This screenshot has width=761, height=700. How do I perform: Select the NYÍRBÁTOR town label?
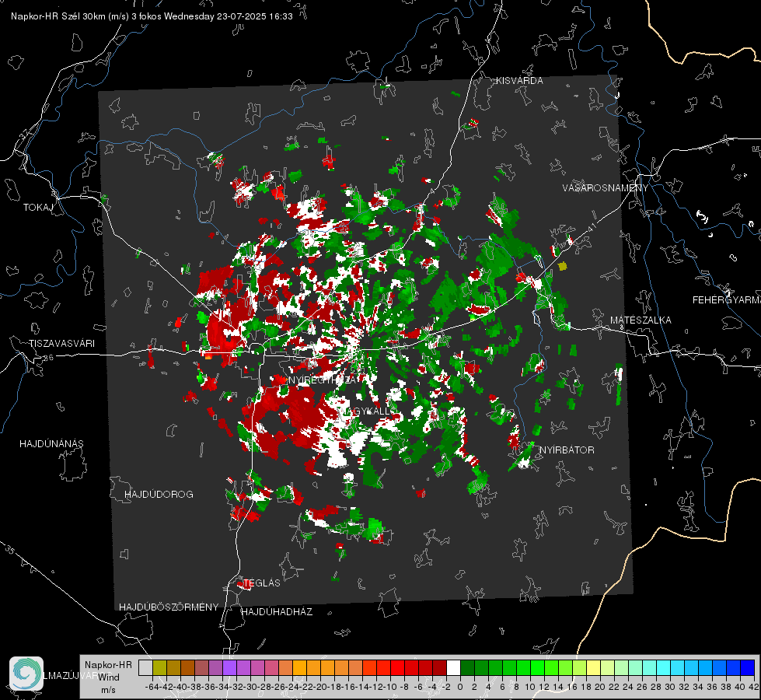567,450
